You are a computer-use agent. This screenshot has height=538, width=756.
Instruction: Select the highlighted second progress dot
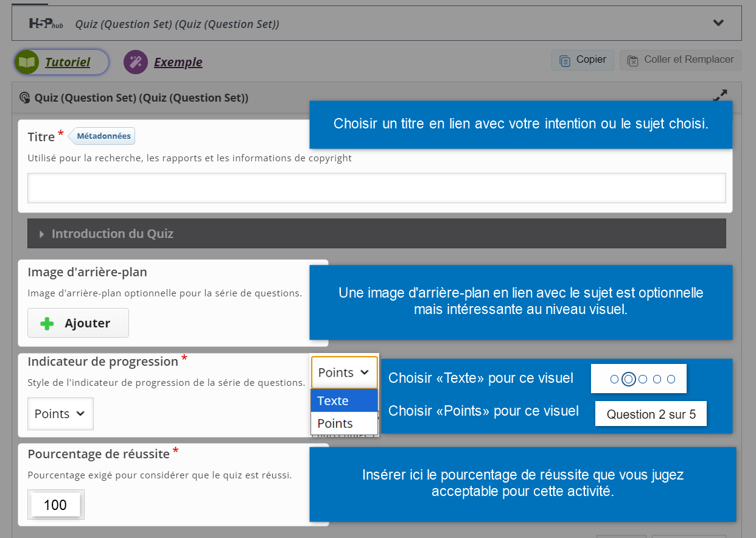629,379
